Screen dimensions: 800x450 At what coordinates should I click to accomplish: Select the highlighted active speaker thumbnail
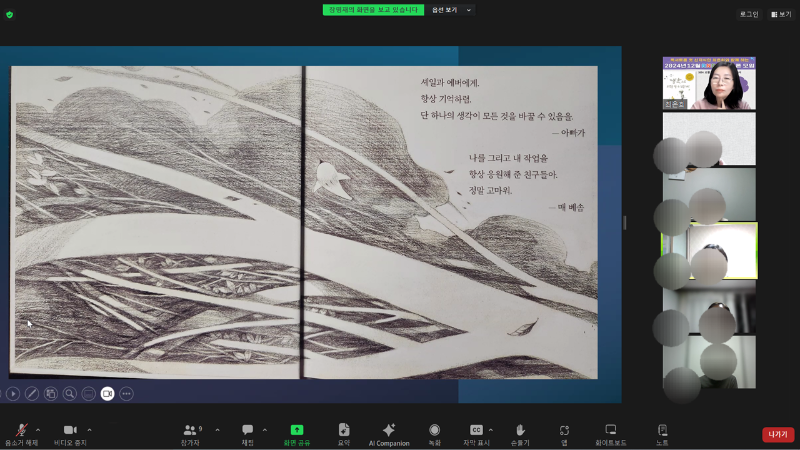(x=709, y=251)
